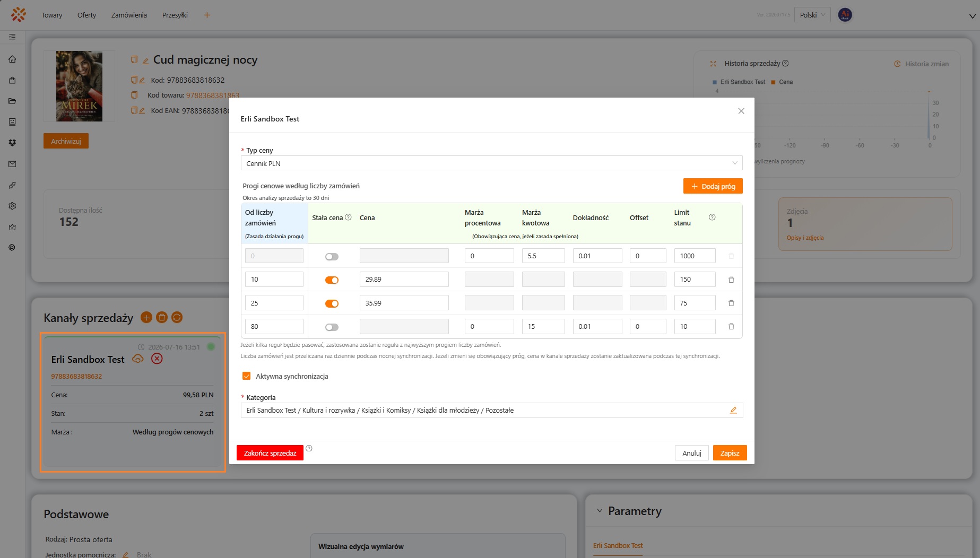The width and height of the screenshot is (980, 558).
Task: Click the price field showing 29.89
Action: point(404,280)
